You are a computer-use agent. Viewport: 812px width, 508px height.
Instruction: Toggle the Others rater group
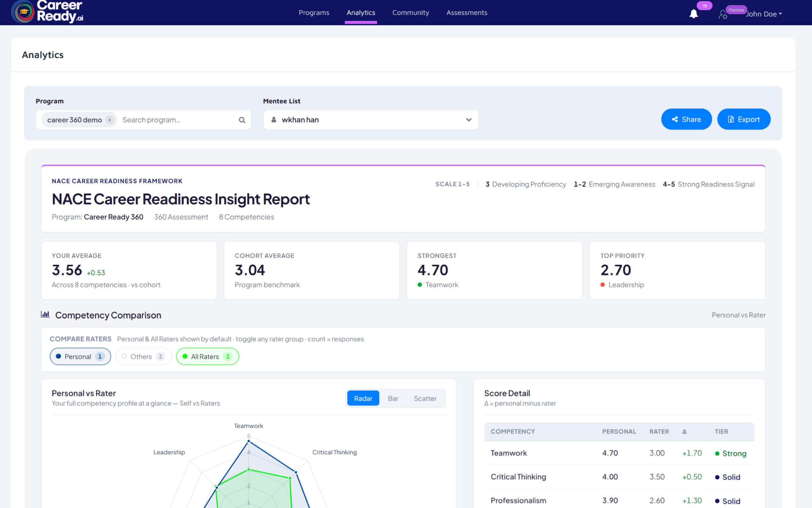pyautogui.click(x=143, y=357)
